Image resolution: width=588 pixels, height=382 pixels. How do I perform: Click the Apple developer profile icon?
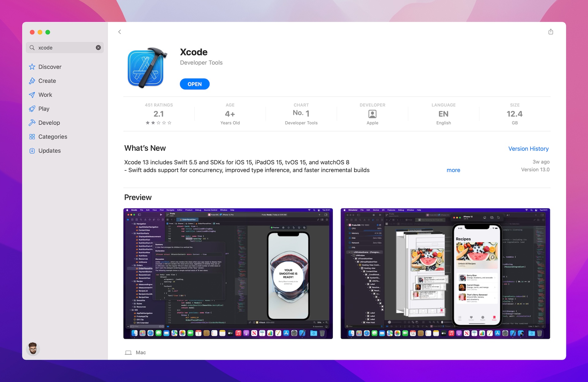(x=372, y=114)
